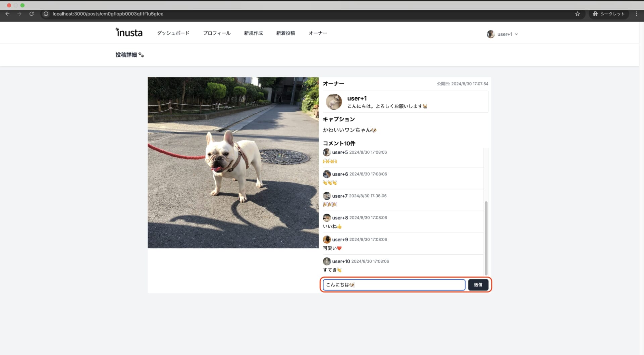Click the owner user+1 profile avatar
This screenshot has width=644, height=355.
click(334, 102)
